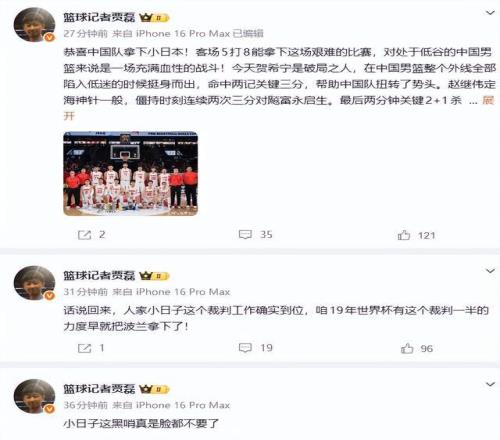Click the avatar on the first post

[34, 24]
